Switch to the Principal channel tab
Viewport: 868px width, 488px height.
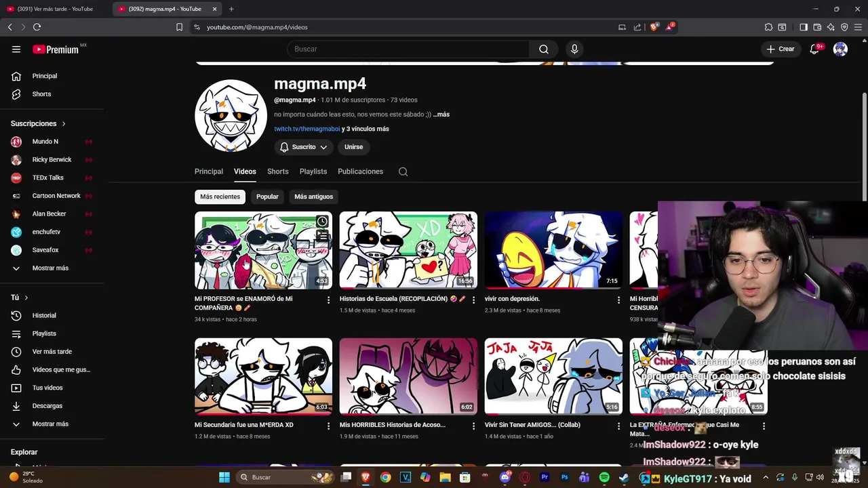click(209, 171)
